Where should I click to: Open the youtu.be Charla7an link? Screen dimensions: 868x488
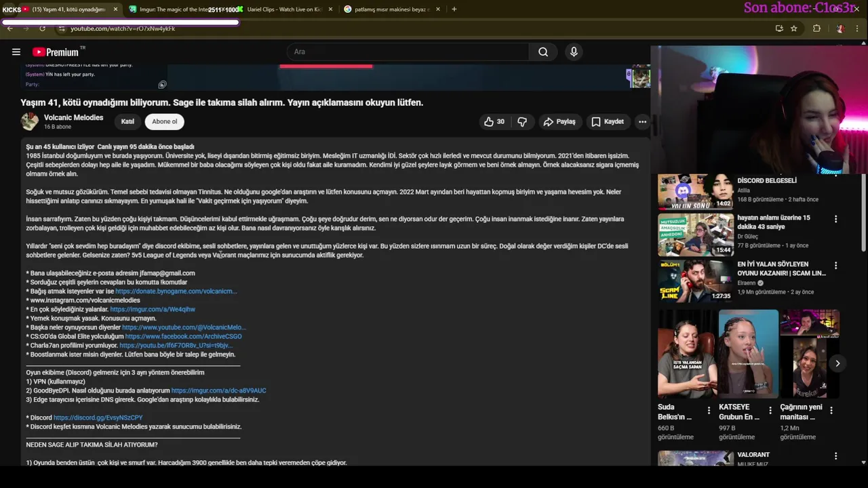tap(176, 346)
